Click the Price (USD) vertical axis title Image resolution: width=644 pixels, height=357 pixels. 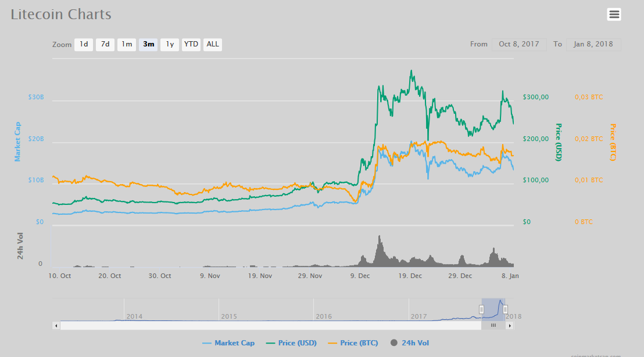point(558,142)
